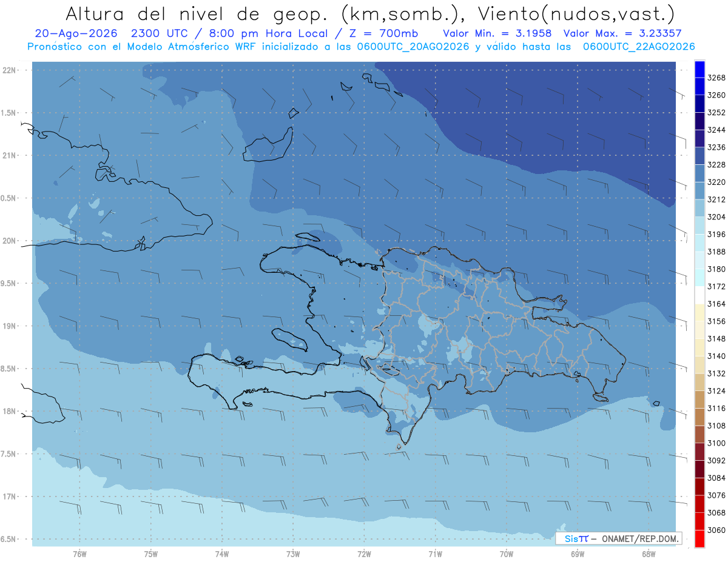Click the '71W' longitude label
Viewport: 728px width, 562px height.
[x=435, y=554]
